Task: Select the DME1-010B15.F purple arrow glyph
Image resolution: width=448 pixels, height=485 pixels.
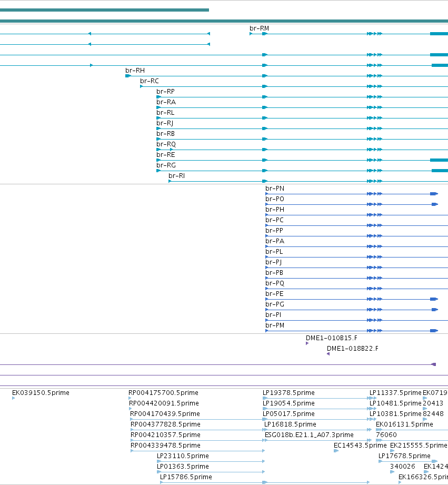Action: coord(307,343)
